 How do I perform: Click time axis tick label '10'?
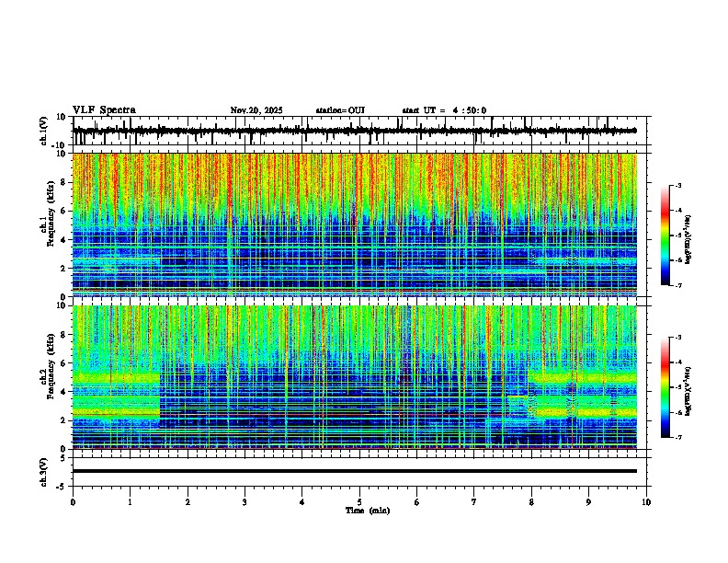pos(646,502)
